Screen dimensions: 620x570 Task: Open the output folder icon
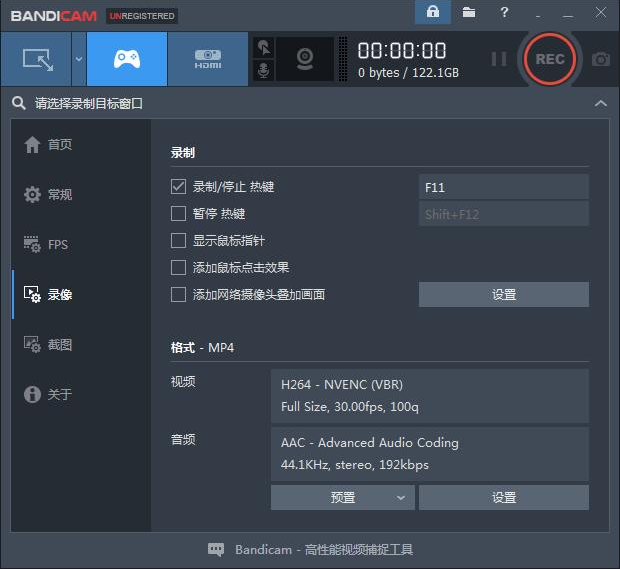click(469, 13)
